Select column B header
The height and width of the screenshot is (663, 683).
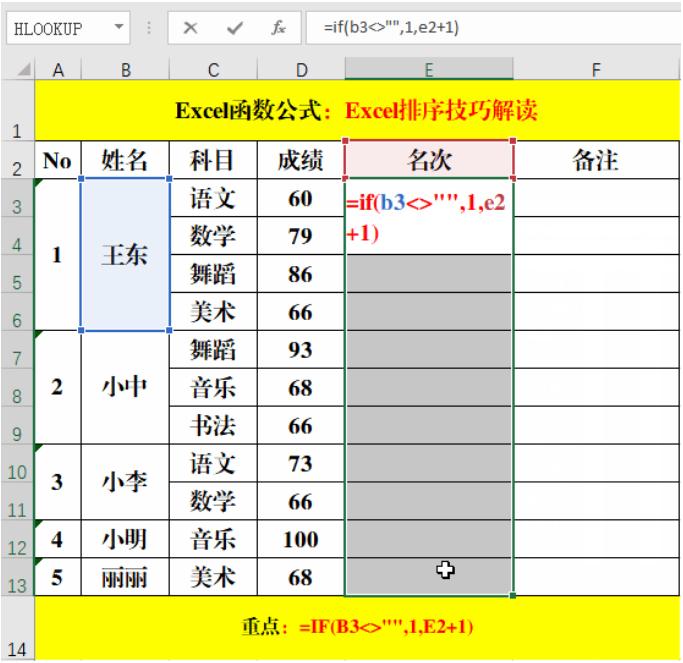125,70
